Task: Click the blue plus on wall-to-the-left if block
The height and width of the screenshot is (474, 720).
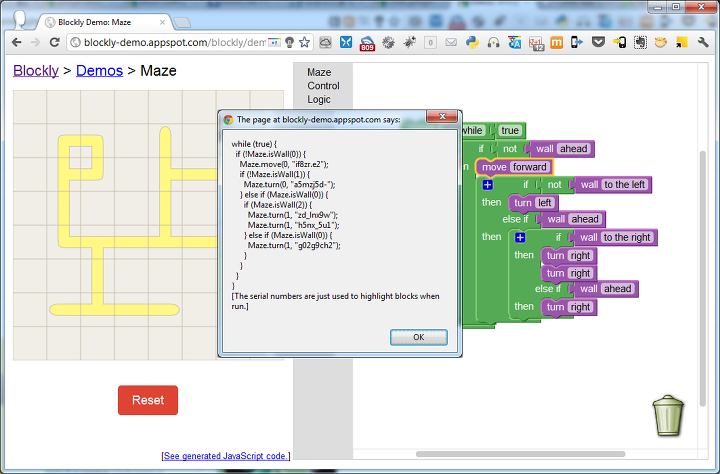Action: coord(488,185)
